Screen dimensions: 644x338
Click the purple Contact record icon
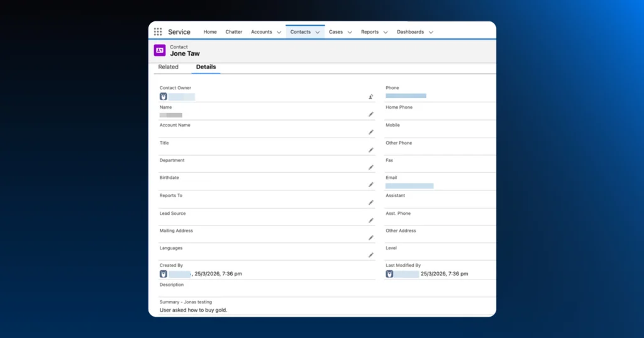click(160, 50)
